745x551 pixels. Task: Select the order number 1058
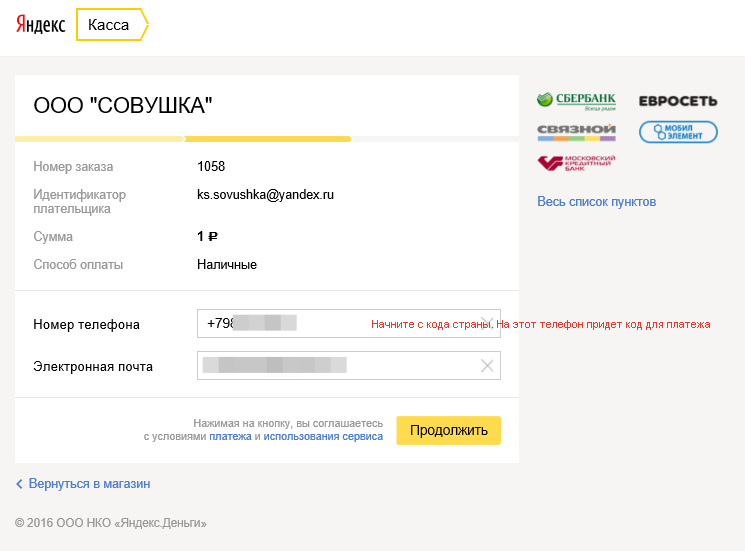coord(211,166)
